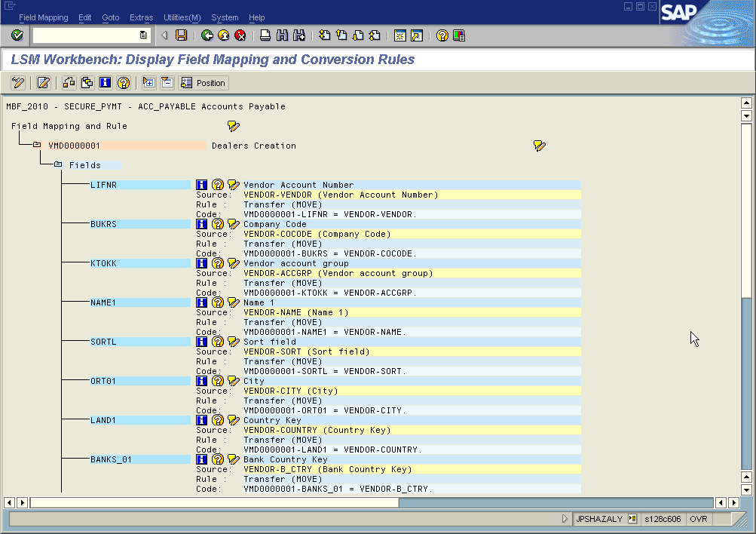Click the Position button
This screenshot has width=756, height=534.
click(203, 83)
